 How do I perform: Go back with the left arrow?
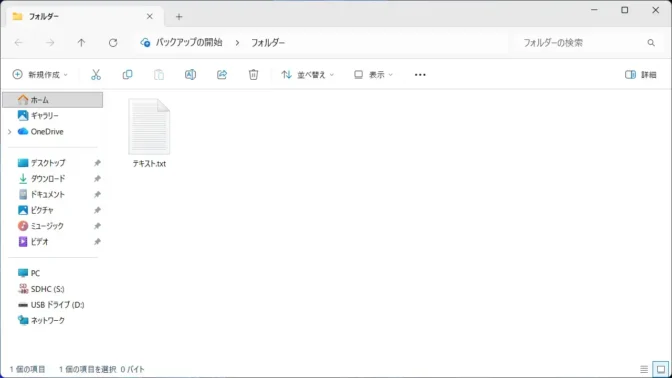tap(18, 42)
